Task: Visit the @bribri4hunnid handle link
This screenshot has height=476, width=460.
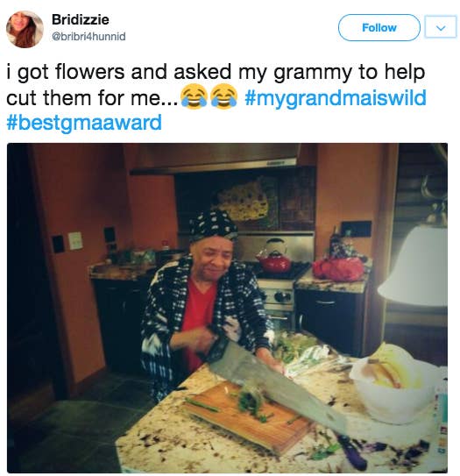Action: (x=88, y=37)
